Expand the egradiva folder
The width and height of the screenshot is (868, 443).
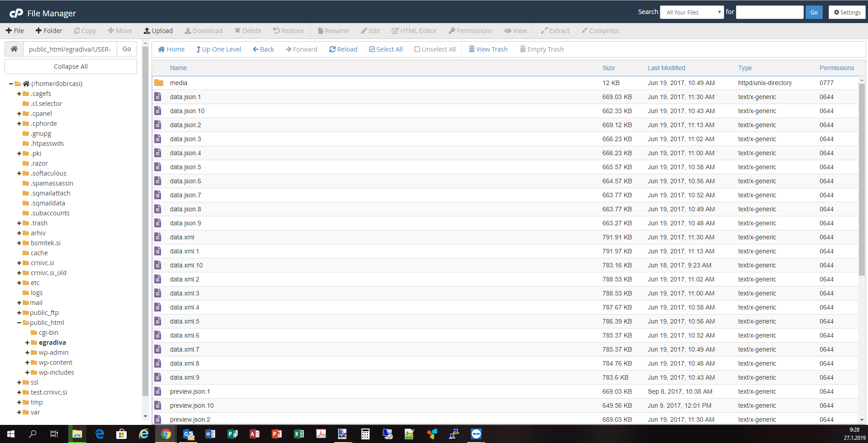pos(27,343)
